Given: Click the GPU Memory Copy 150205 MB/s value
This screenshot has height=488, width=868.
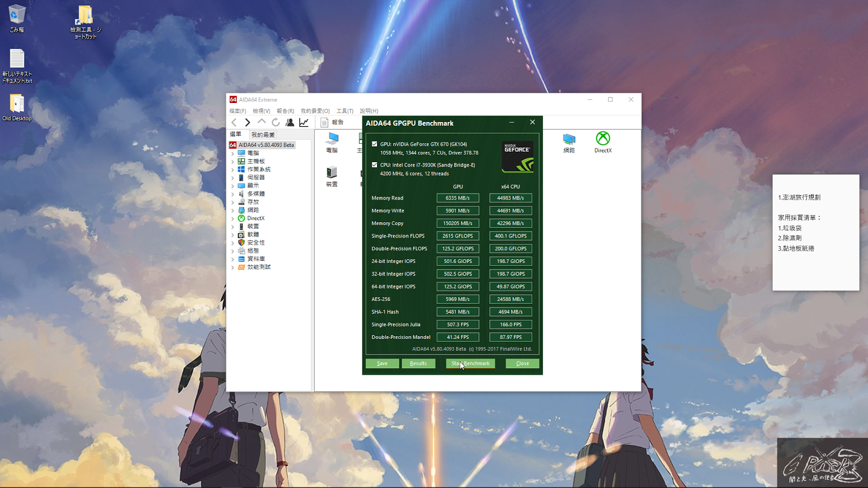Looking at the screenshot, I should point(458,223).
